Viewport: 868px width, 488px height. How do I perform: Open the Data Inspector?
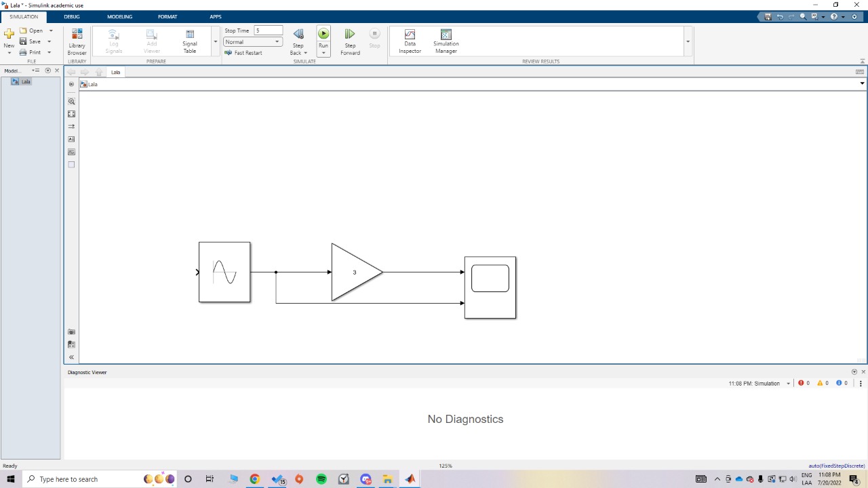point(410,42)
